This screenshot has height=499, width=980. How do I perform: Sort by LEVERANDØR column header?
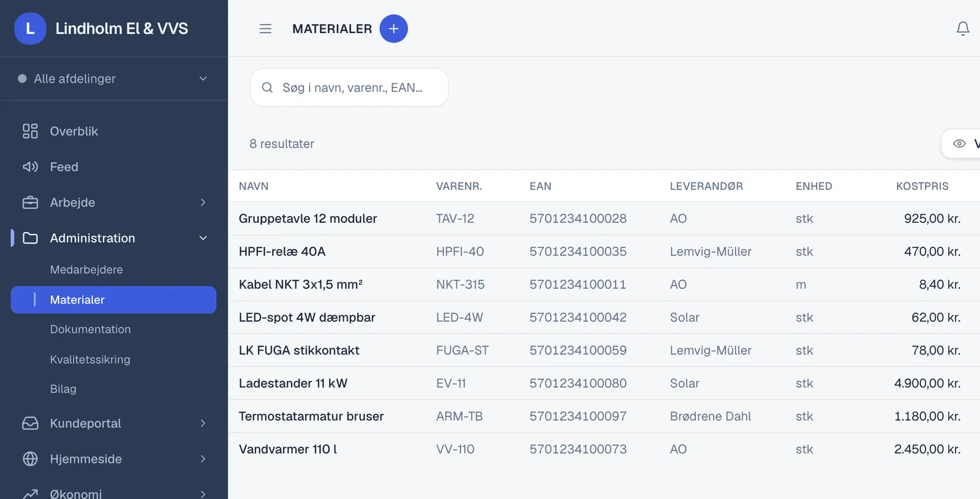click(706, 186)
